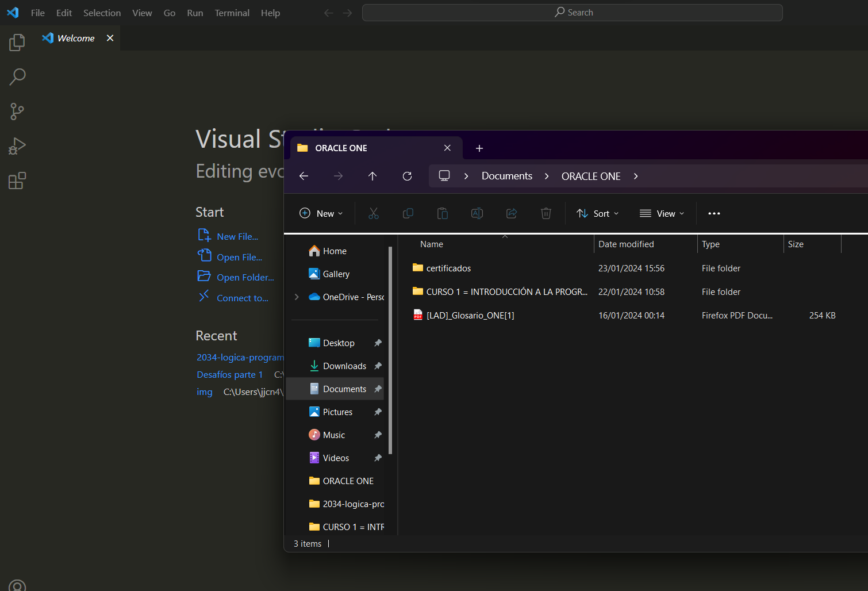Open the Go menu
The image size is (868, 591).
point(170,13)
